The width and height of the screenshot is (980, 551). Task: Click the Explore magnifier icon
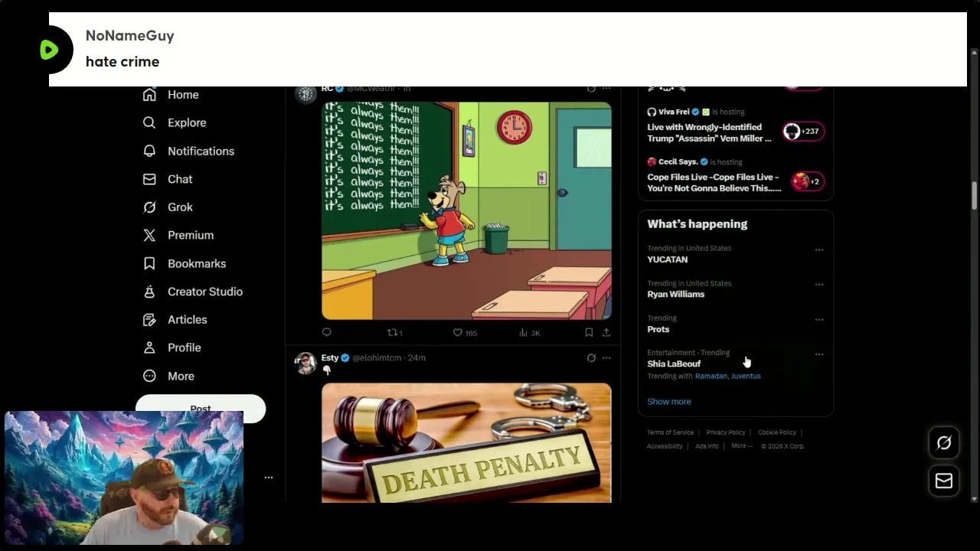149,122
